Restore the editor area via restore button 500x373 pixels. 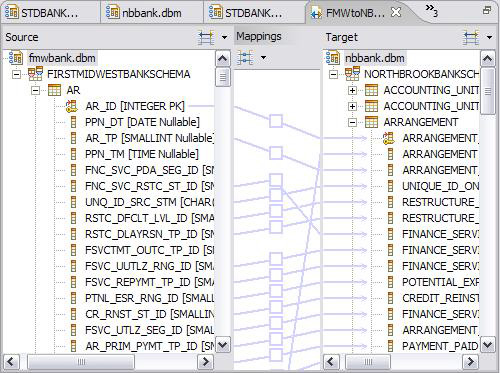(487, 11)
